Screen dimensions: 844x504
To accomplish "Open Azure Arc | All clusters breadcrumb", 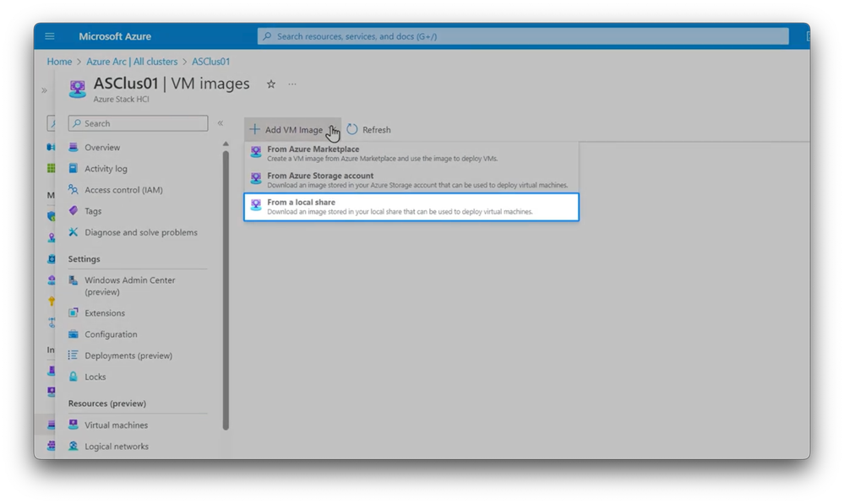I will tap(132, 62).
